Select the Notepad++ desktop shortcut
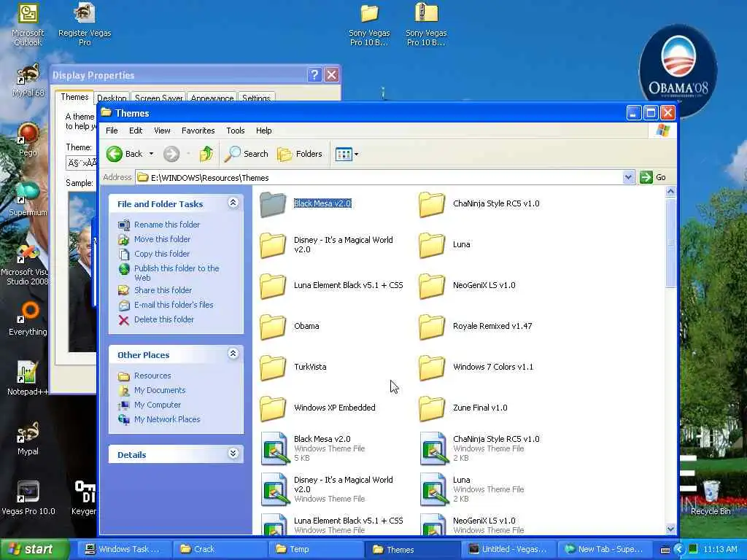747x560 pixels. click(27, 378)
